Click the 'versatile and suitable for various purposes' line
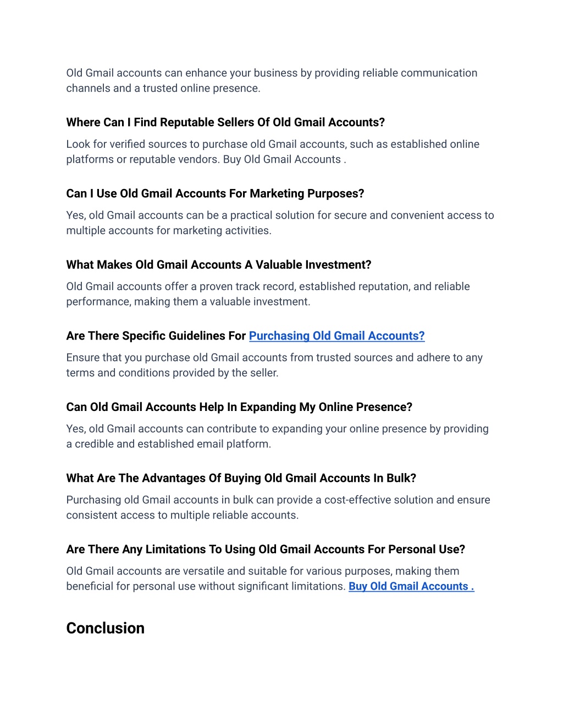563x728 pixels. point(263,571)
